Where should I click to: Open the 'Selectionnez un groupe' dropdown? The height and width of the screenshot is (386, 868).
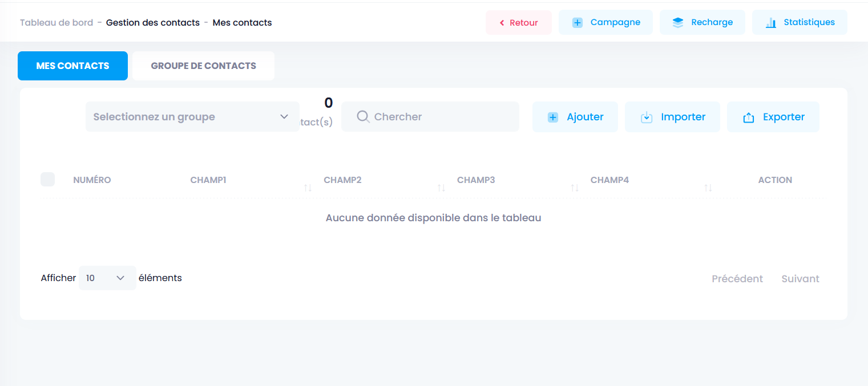pyautogui.click(x=192, y=117)
